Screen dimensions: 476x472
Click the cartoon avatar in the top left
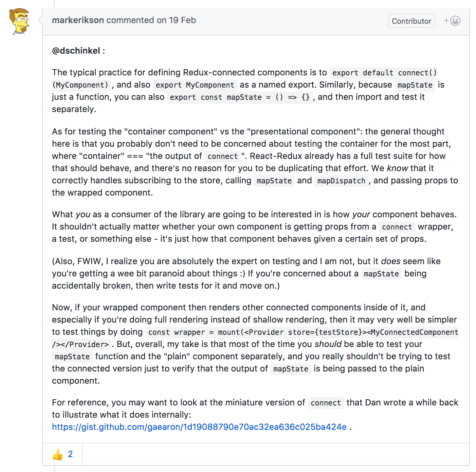click(19, 21)
